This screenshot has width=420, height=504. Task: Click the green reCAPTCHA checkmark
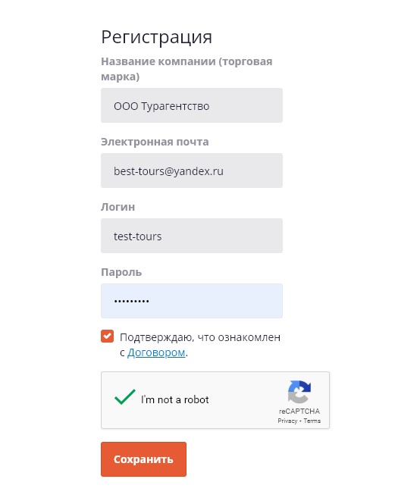125,396
